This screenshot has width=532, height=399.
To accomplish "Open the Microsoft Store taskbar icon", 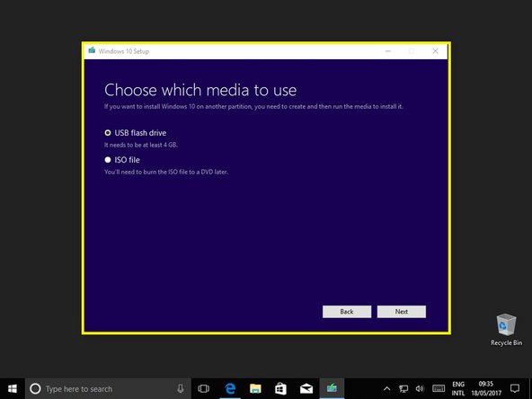I will (280, 388).
